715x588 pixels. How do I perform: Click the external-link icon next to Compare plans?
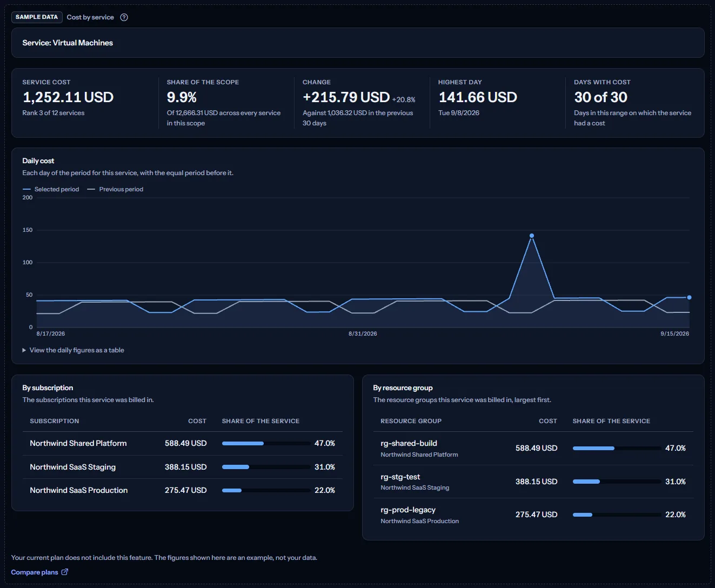pos(65,572)
